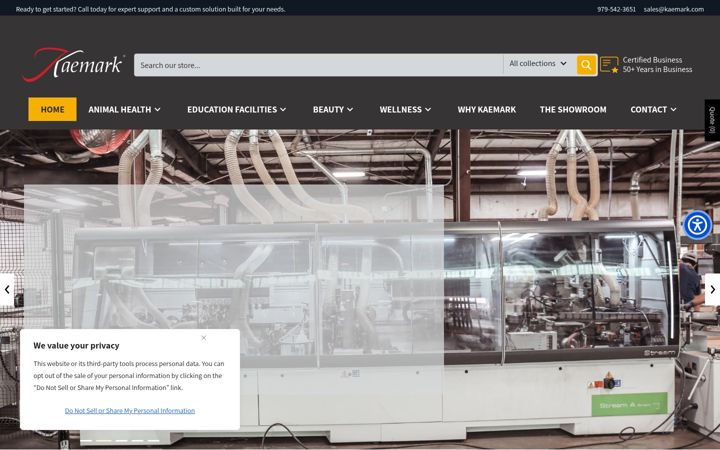Open the All collections dropdown

(537, 63)
